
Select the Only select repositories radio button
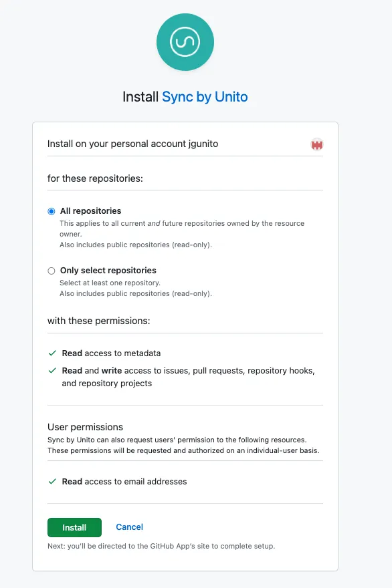[51, 270]
